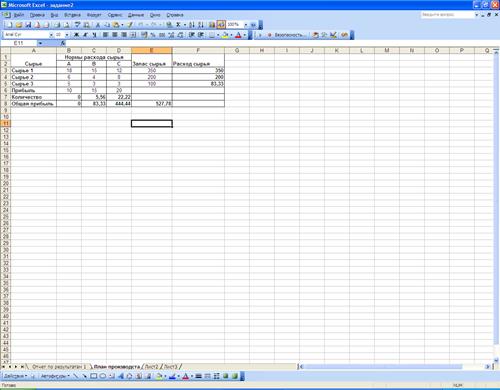Click the Paste clipboard icon
Viewport: 500px width, 390px height.
click(x=116, y=25)
